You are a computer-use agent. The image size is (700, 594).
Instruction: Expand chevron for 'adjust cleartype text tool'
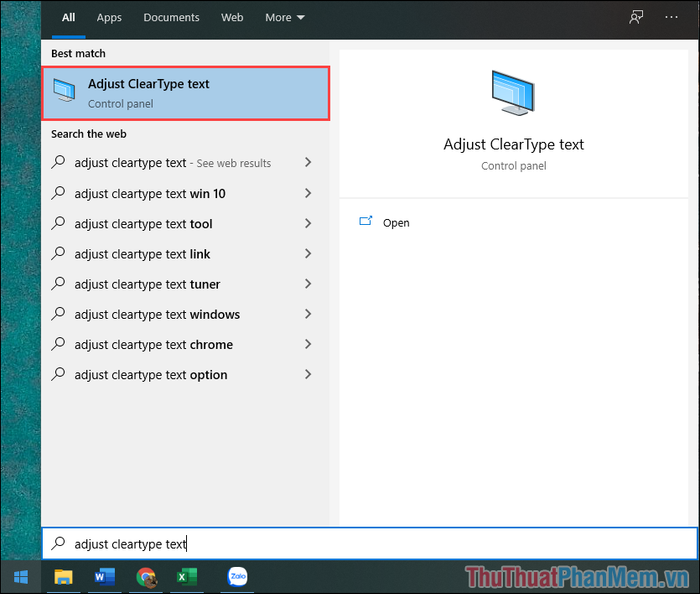click(x=308, y=223)
